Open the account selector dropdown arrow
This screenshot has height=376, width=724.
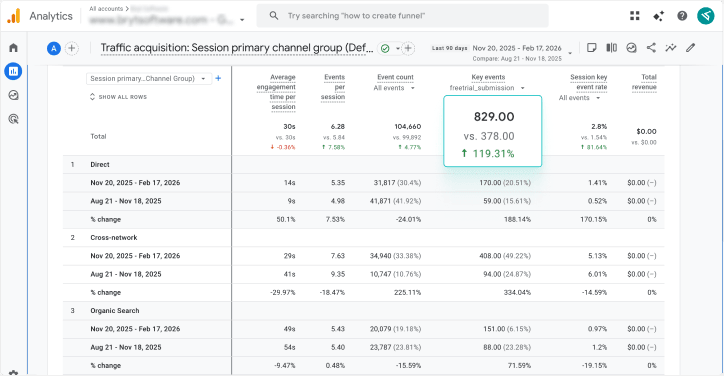click(242, 20)
